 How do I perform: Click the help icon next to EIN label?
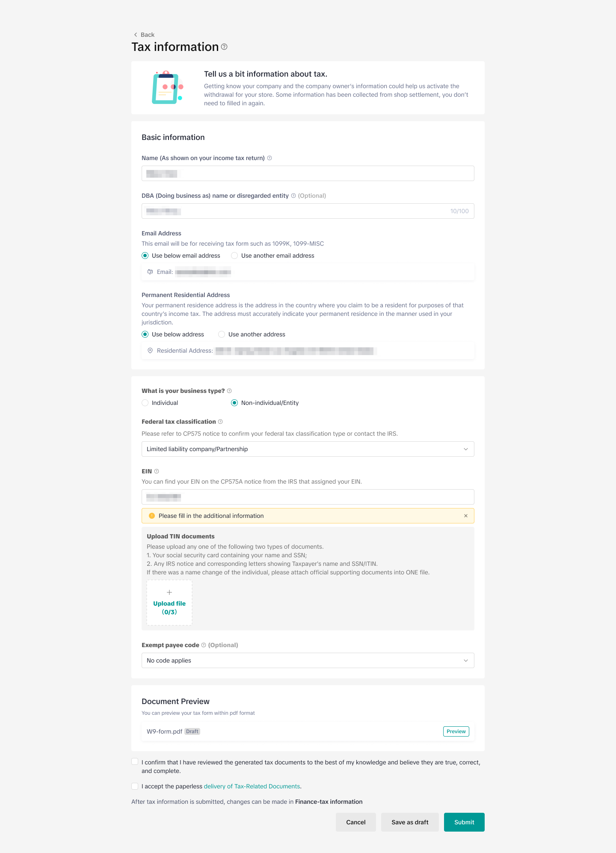[157, 471]
